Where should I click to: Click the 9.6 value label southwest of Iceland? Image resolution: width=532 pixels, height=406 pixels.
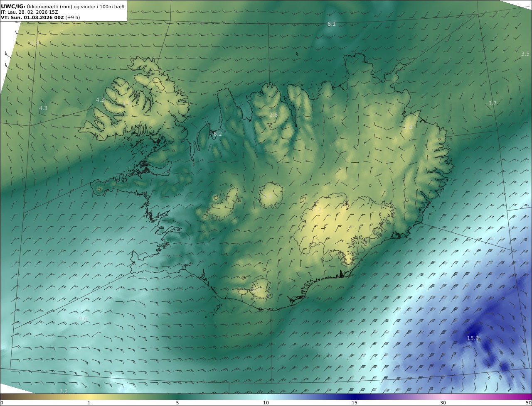(x=83, y=319)
